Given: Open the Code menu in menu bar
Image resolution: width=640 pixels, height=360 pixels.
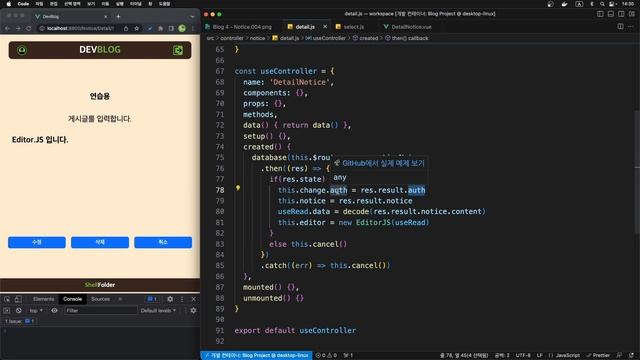Looking at the screenshot, I should coord(23,4).
